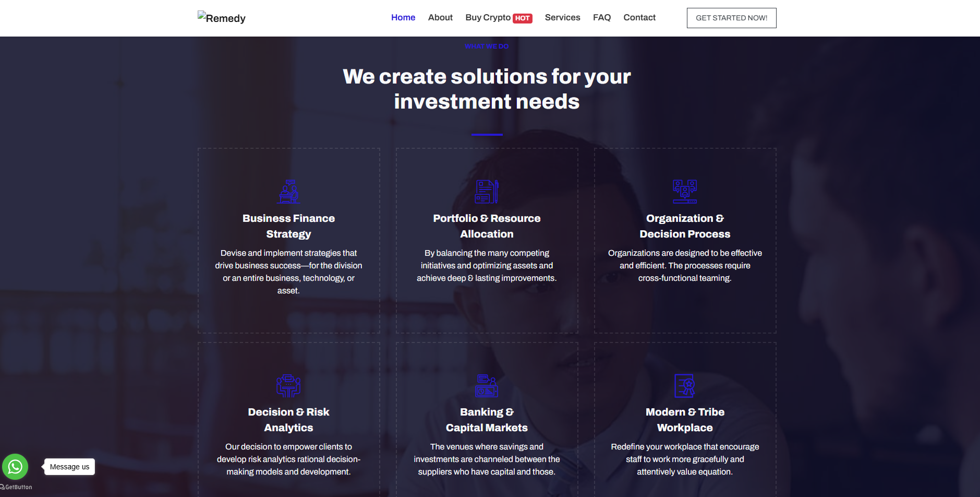Viewport: 980px width, 497px height.
Task: Click the Business Finance Strategy icon
Action: pyautogui.click(x=288, y=192)
